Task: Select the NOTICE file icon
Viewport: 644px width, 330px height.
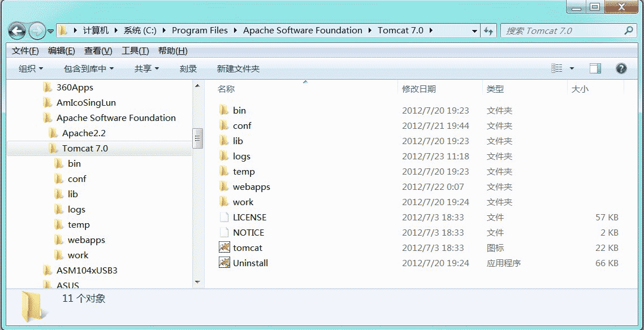Action: (x=224, y=232)
